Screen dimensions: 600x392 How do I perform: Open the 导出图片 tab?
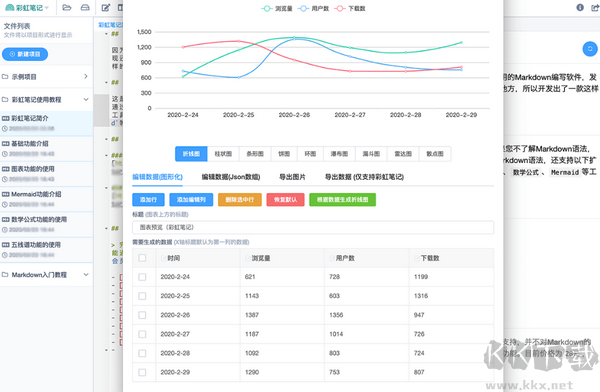pyautogui.click(x=292, y=177)
